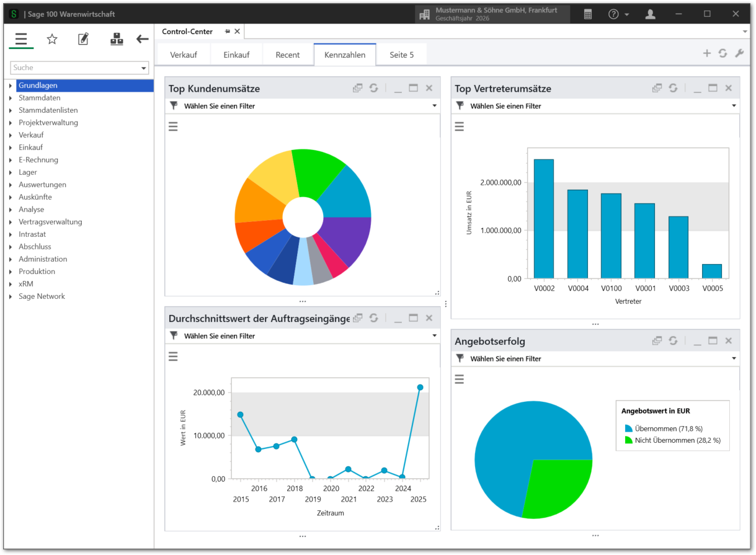Switch to the Seite 5 tab
The image size is (756, 555).
pyautogui.click(x=402, y=55)
